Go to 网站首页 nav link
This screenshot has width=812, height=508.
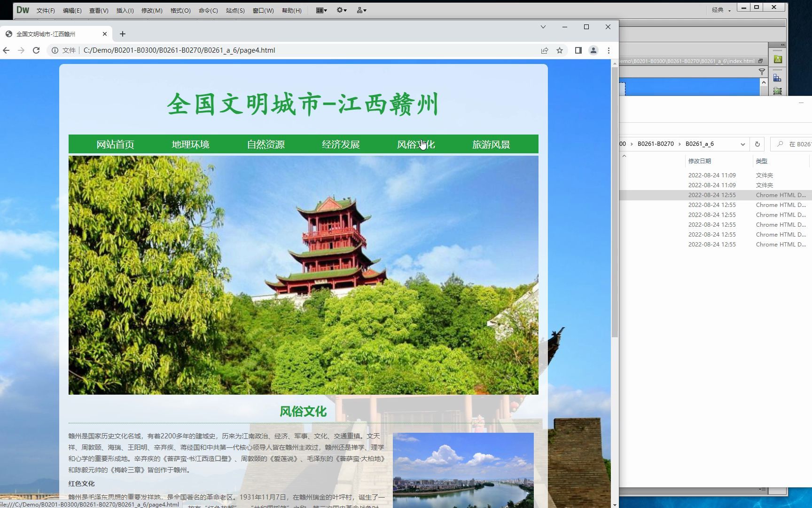(x=115, y=144)
